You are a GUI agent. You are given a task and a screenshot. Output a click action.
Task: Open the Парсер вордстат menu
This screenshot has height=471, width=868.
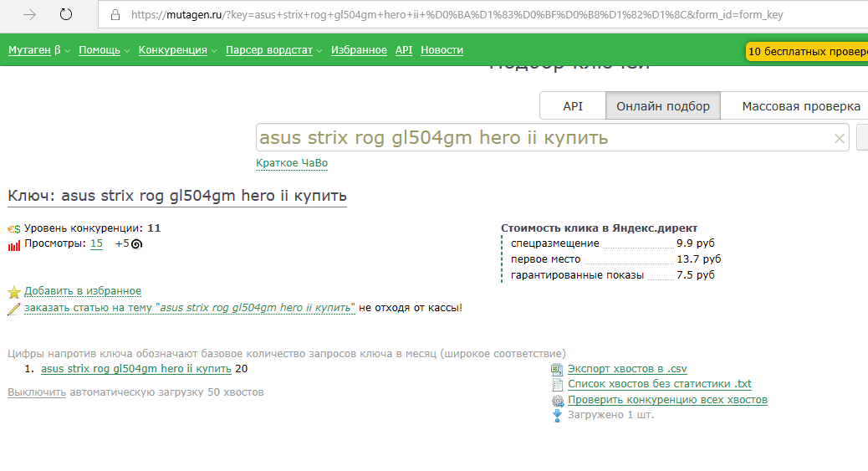tap(269, 50)
